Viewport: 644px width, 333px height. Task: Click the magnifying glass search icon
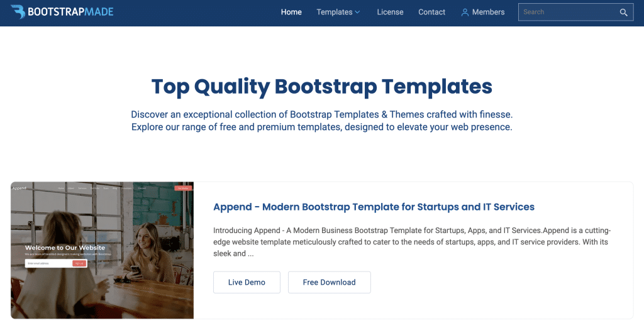[x=623, y=13]
